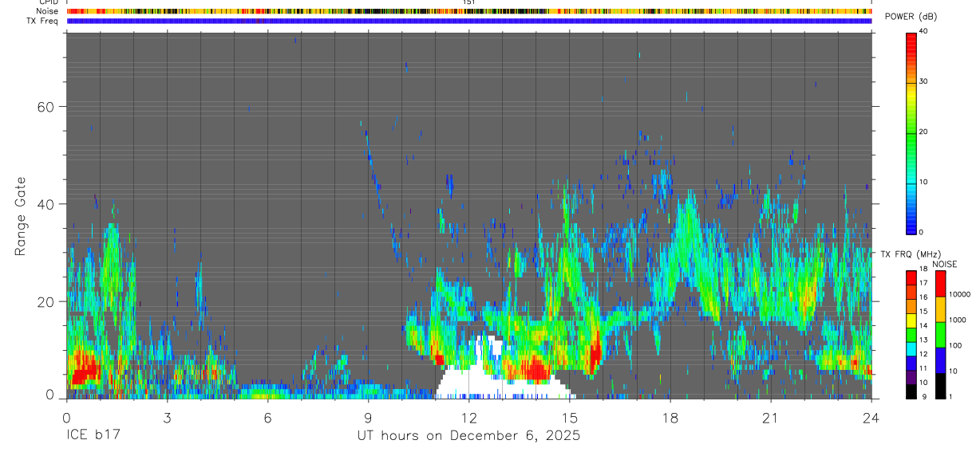Click the orange segment of NOISE legend

pyautogui.click(x=940, y=309)
